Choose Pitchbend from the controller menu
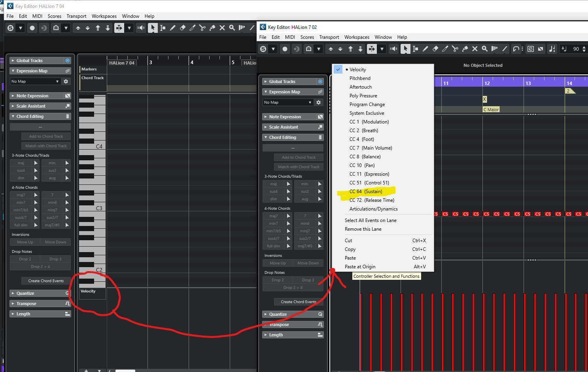Screen dimensions: 588x372 (383, 78)
